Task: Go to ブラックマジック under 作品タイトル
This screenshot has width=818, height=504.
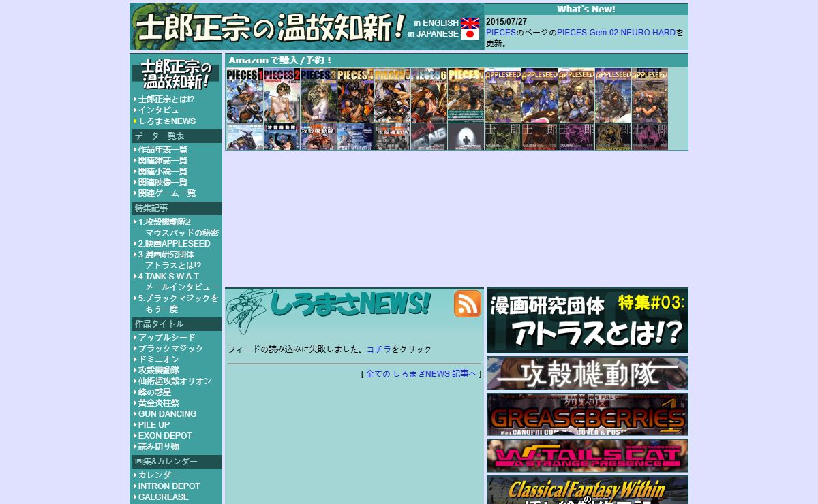Action: pyautogui.click(x=170, y=349)
